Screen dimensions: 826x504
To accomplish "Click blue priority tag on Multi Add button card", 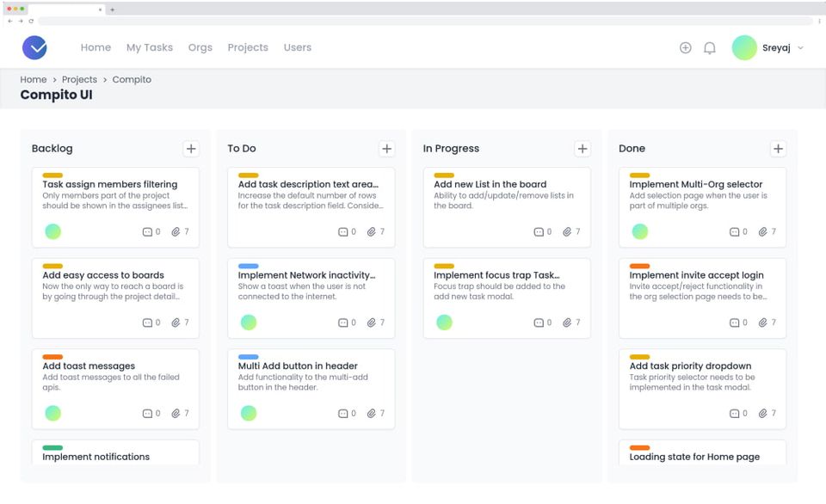I will click(248, 357).
